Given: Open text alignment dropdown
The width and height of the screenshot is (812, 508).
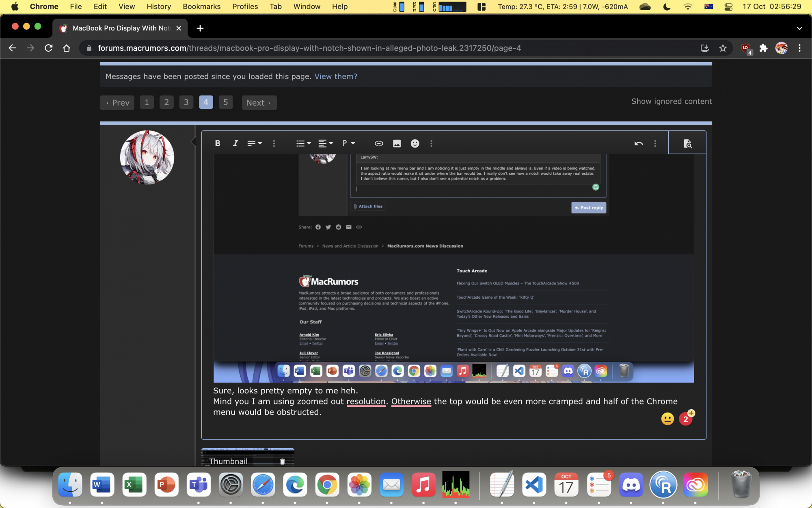Looking at the screenshot, I should (x=325, y=143).
